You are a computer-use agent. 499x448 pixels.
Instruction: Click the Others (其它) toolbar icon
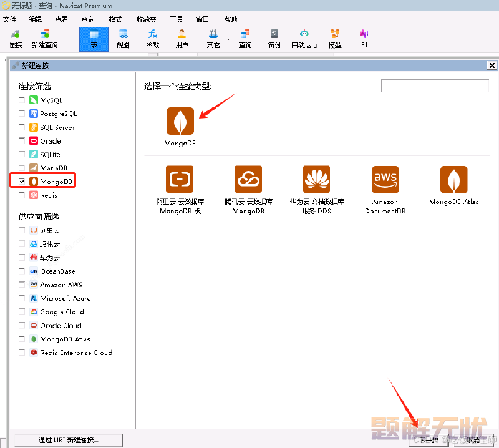click(x=213, y=39)
